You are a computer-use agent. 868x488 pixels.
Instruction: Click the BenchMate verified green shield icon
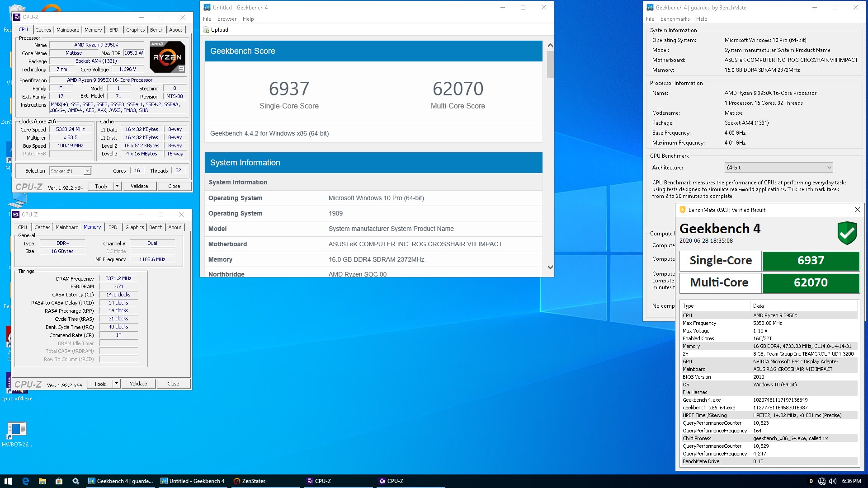pos(847,233)
